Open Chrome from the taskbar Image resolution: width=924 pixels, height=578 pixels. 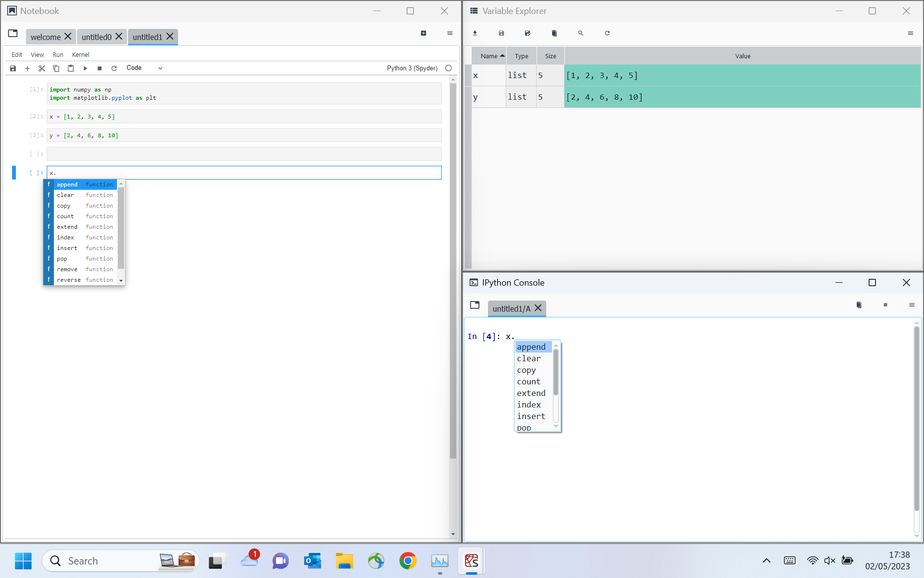coord(408,561)
